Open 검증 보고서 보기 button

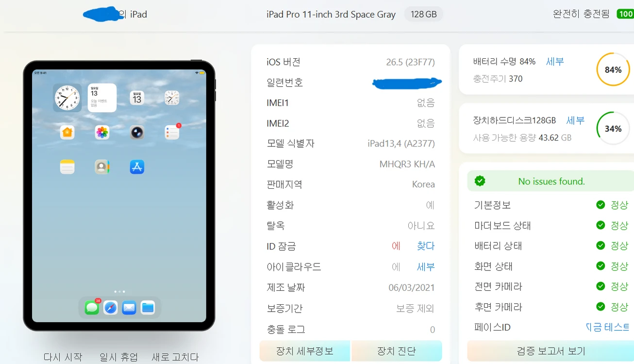point(551,351)
